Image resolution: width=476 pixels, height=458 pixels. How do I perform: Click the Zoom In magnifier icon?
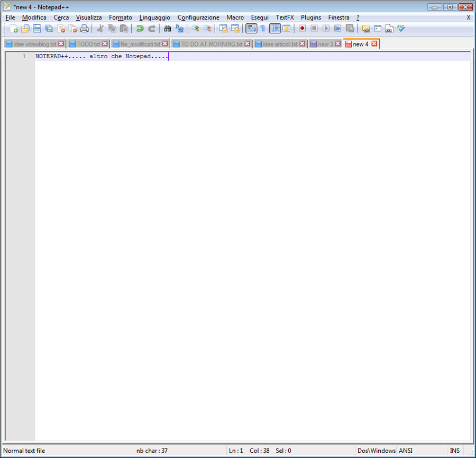[195, 29]
